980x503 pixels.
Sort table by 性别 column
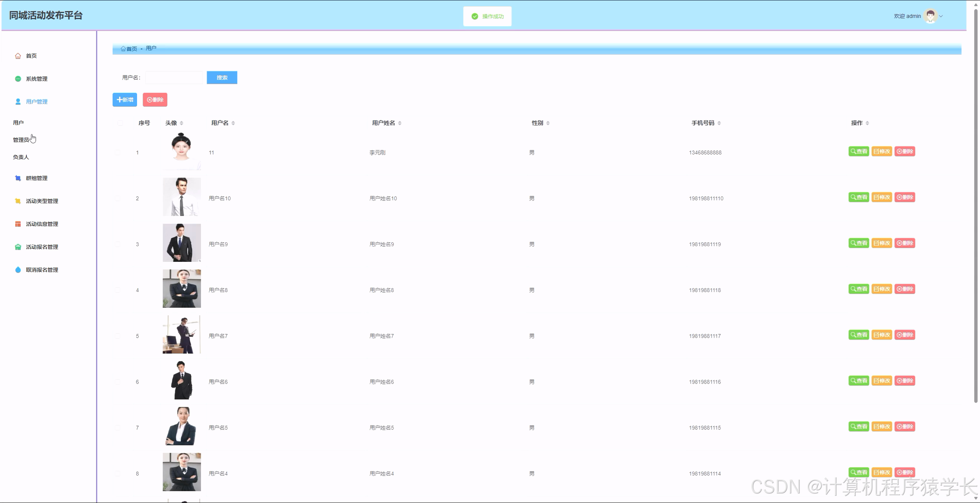[548, 123]
